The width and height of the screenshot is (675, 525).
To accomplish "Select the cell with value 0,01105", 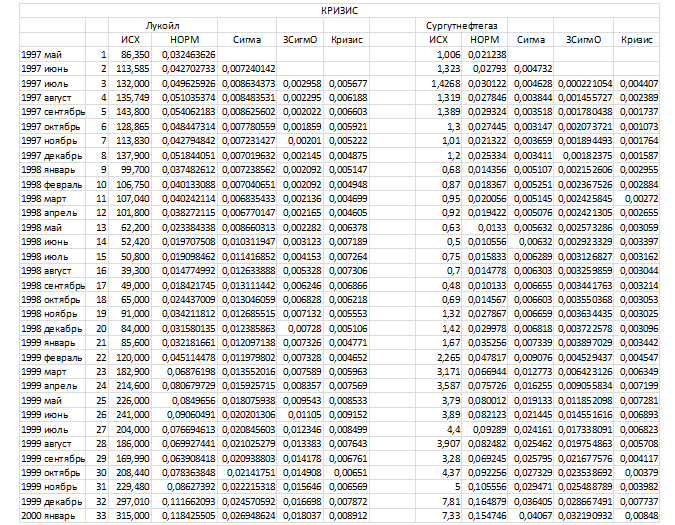I will [x=300, y=415].
